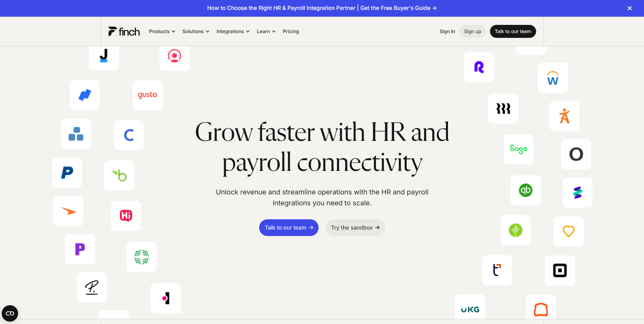
Task: Click the QuickBooks green qb logo
Action: (x=526, y=190)
